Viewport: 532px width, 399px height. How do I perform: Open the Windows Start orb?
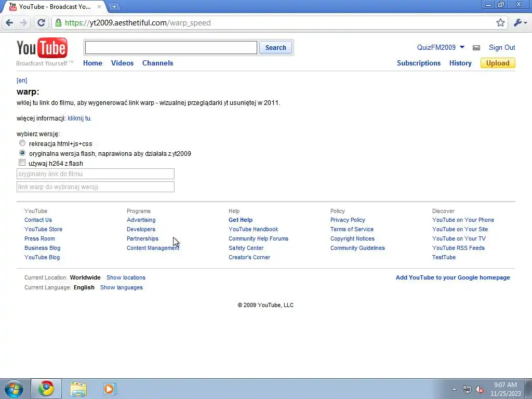pyautogui.click(x=14, y=389)
